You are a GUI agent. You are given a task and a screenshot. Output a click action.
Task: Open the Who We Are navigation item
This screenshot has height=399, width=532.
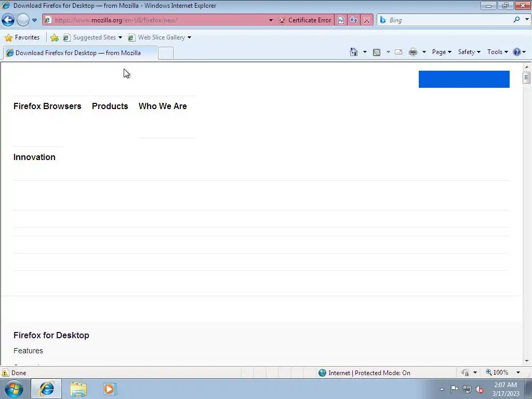pos(163,106)
